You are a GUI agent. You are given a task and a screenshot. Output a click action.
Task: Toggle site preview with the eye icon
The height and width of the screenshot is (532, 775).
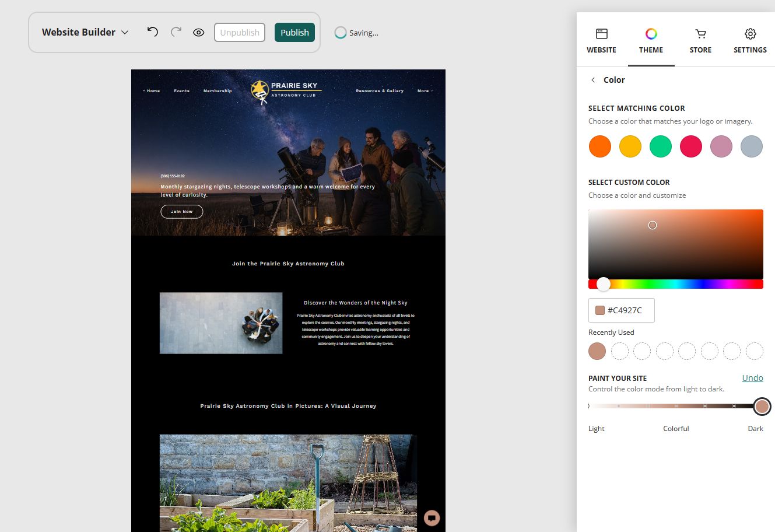199,33
